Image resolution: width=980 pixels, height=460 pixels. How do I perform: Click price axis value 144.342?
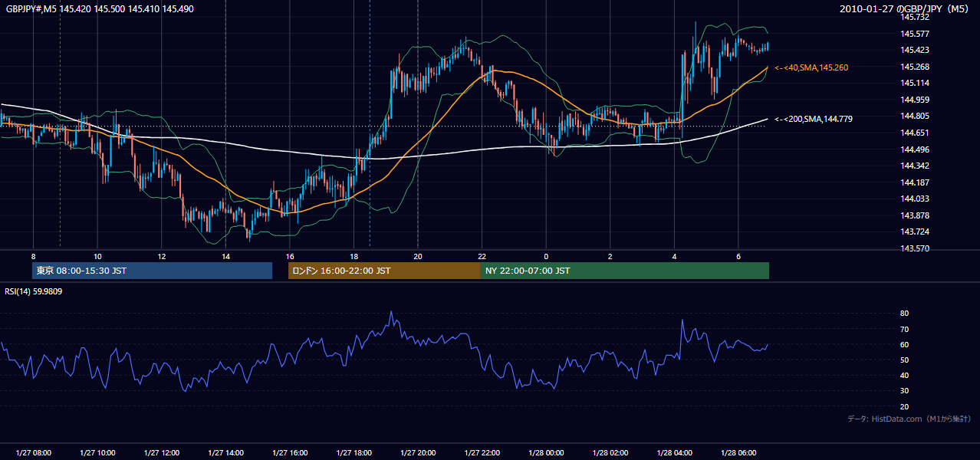coord(914,166)
